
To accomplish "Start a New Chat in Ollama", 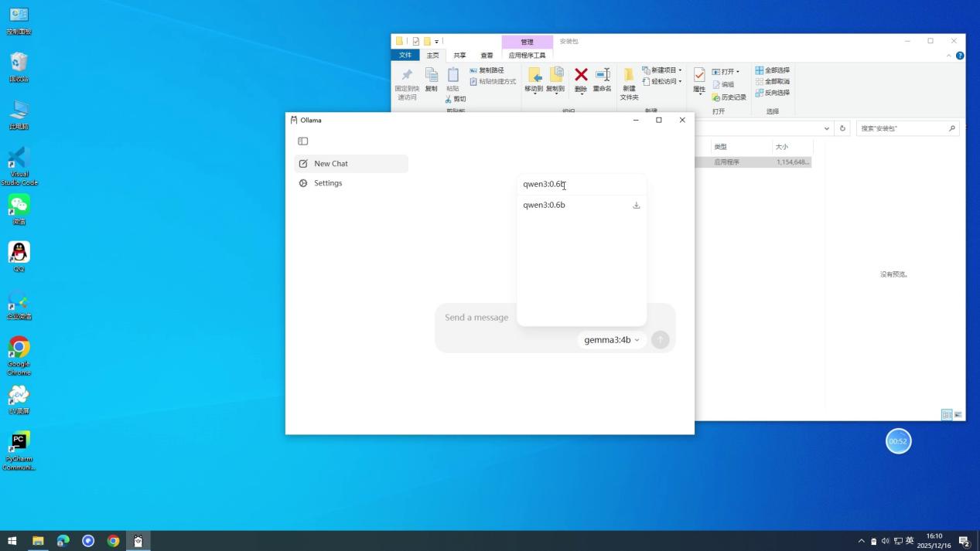I will coord(331,164).
